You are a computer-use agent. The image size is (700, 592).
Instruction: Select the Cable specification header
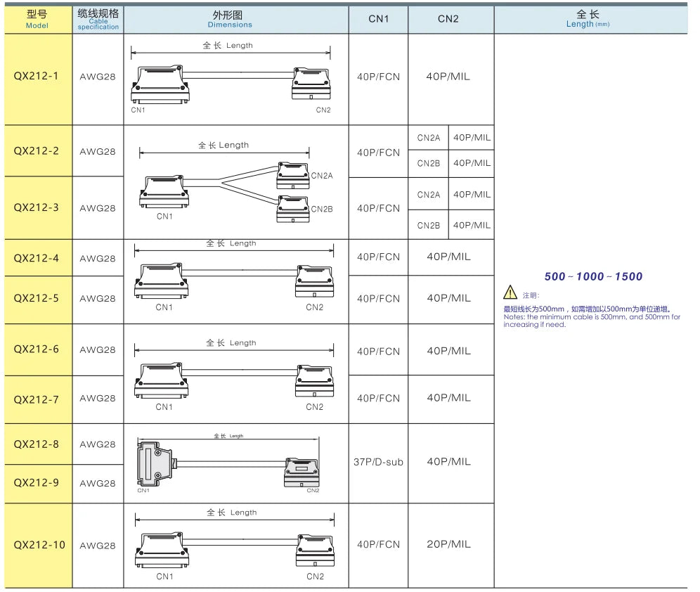(98, 19)
